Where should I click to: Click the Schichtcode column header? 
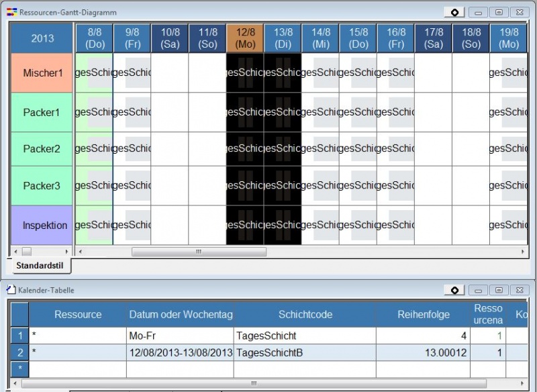coord(305,314)
